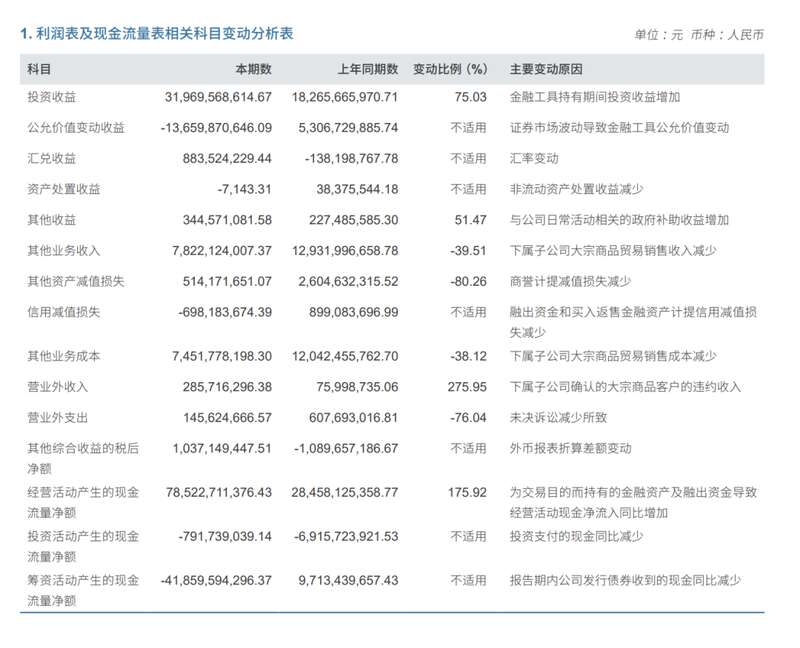800x648 pixels.
Task: Click the unit label 单位：元 币种：人民币
Action: point(699,35)
